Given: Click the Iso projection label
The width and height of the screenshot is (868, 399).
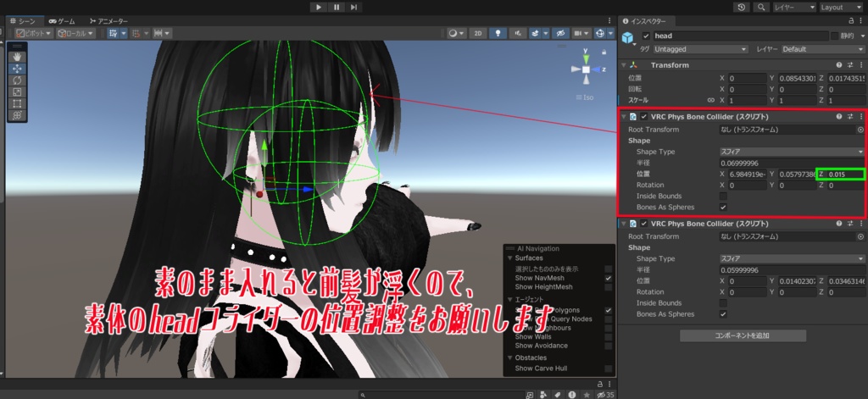Looking at the screenshot, I should [585, 97].
